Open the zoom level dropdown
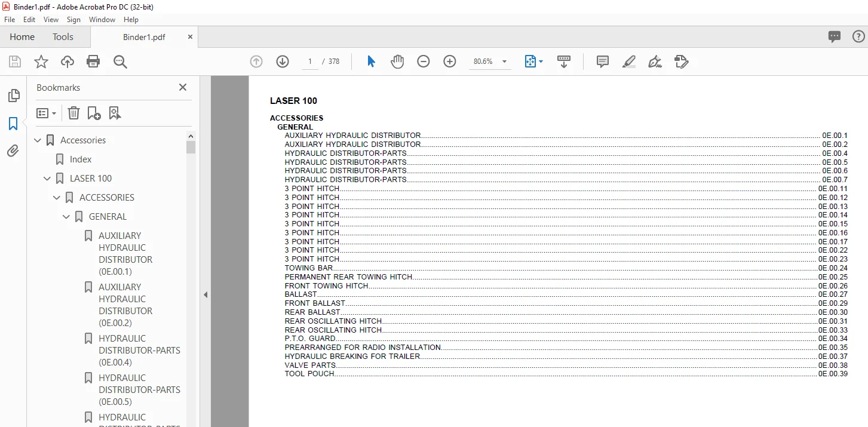This screenshot has height=427, width=868. pos(504,62)
